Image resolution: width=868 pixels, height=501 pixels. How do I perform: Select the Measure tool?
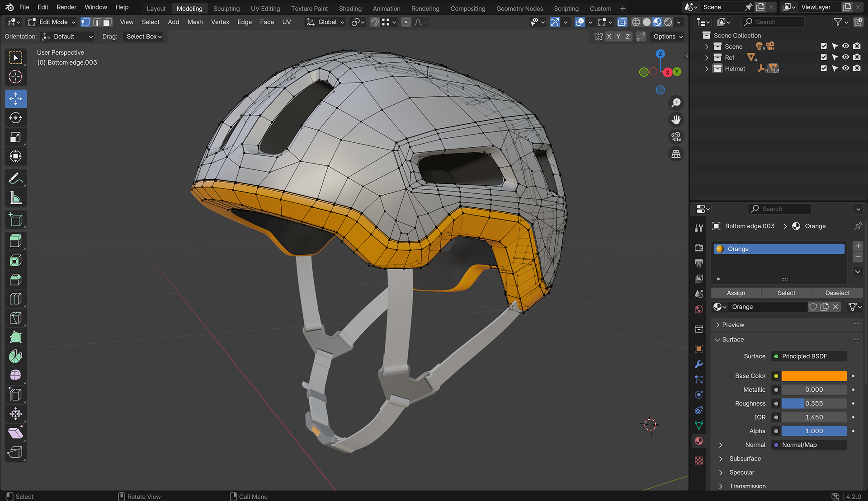tap(16, 198)
